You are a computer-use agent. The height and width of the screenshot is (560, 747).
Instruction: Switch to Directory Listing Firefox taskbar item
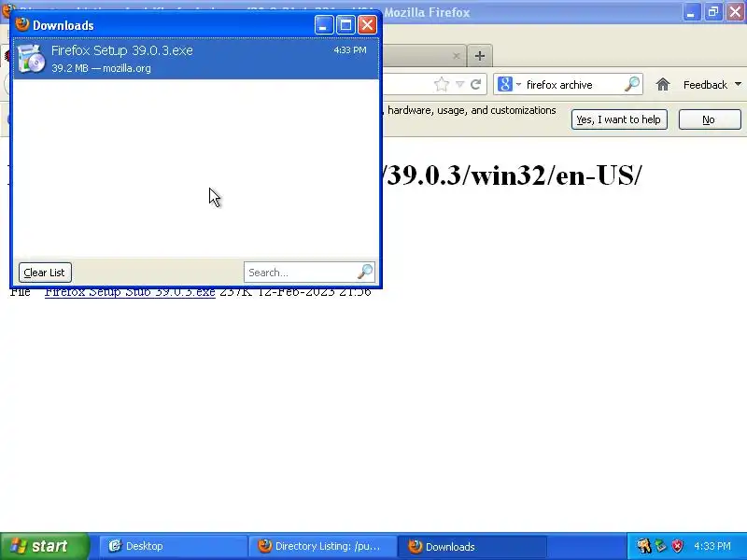[322, 546]
